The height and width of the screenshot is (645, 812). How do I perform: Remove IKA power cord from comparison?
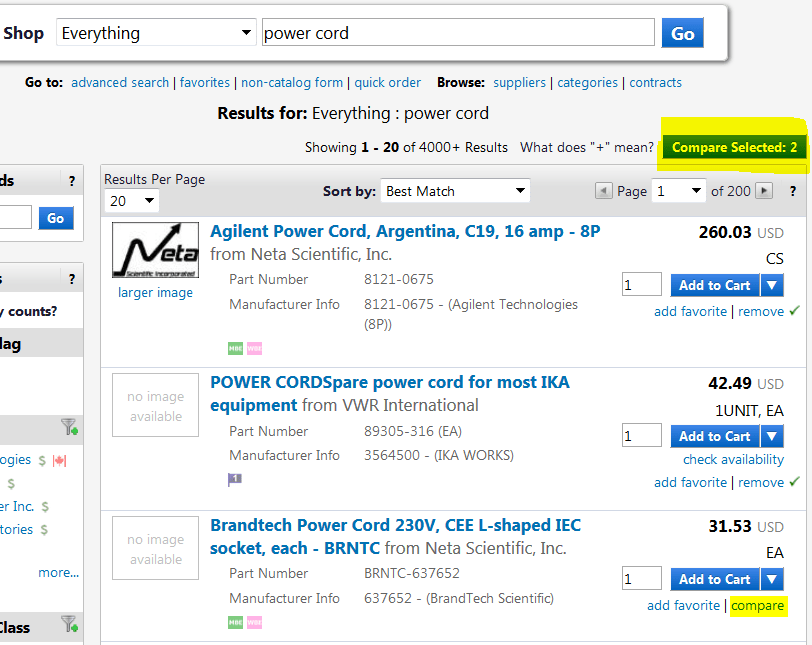click(761, 482)
